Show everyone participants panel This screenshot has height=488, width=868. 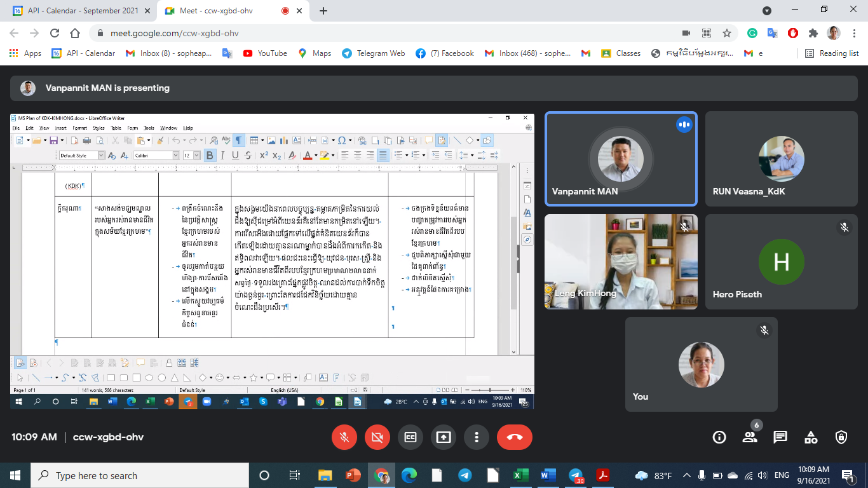coord(750,437)
